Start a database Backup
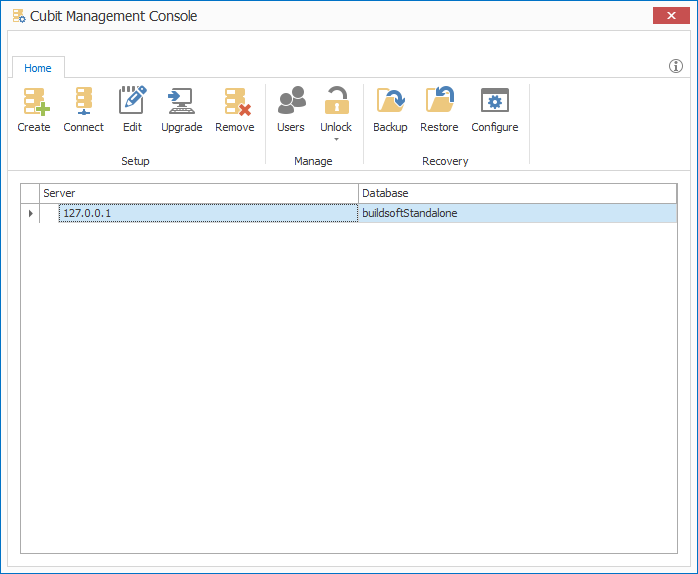Viewport: 698px width, 574px height. 390,102
